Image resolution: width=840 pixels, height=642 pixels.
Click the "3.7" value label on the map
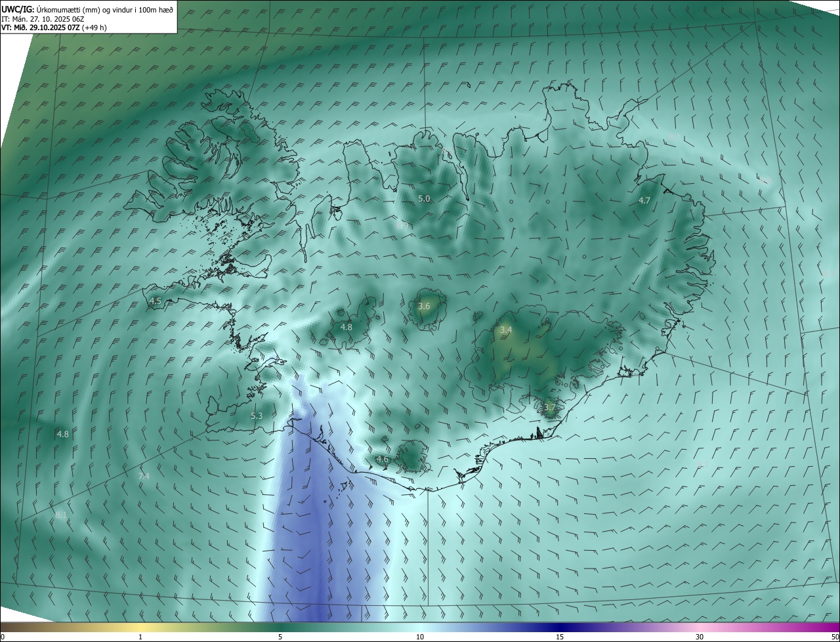[x=549, y=408]
